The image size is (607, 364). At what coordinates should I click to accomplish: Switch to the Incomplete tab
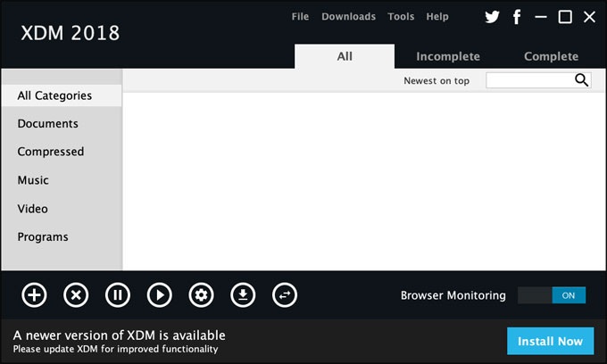point(448,56)
